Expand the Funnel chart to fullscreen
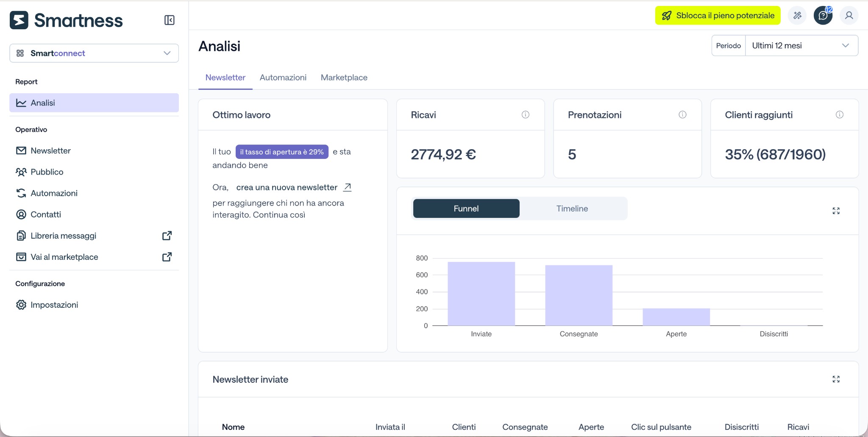 tap(836, 211)
